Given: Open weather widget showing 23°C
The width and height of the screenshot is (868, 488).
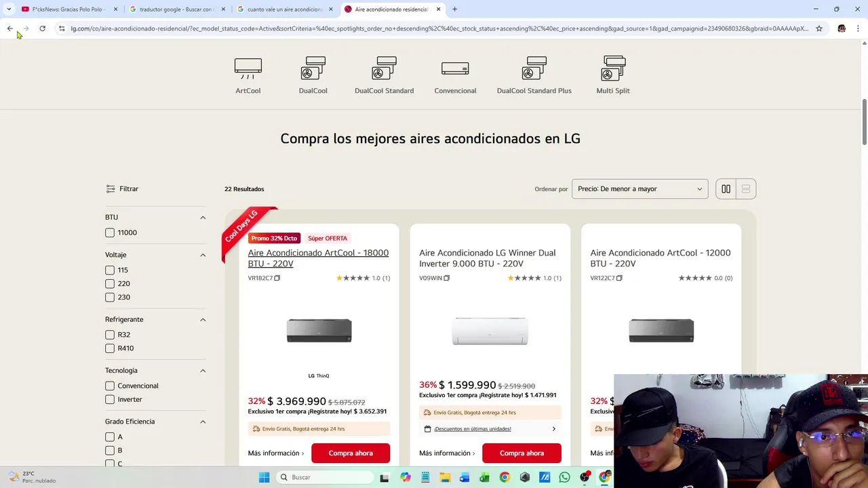Looking at the screenshot, I should point(33,477).
